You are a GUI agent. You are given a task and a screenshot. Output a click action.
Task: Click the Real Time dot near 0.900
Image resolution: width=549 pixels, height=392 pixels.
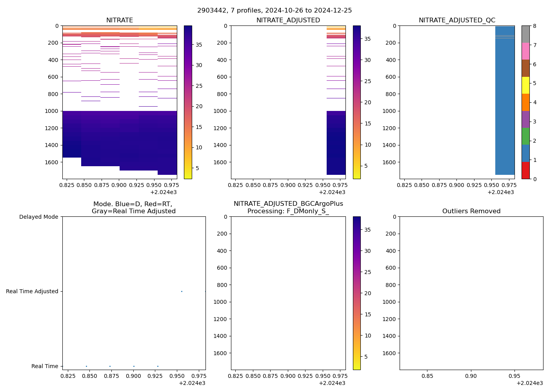point(134,366)
